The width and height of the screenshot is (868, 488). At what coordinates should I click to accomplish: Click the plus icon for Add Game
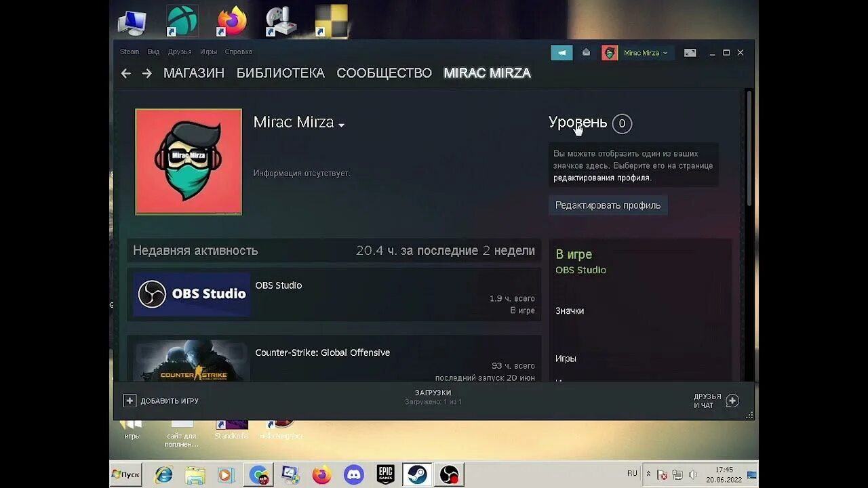pos(130,401)
